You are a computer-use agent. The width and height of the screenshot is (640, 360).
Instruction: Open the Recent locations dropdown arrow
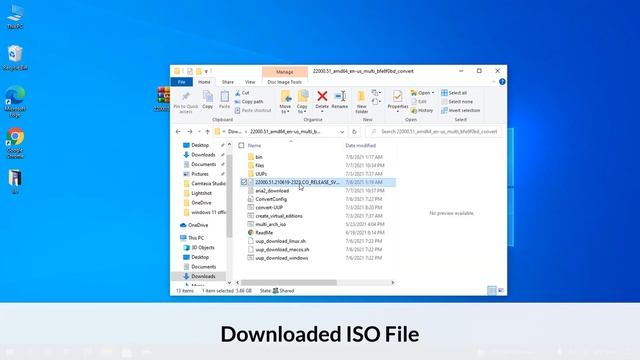tap(199, 131)
